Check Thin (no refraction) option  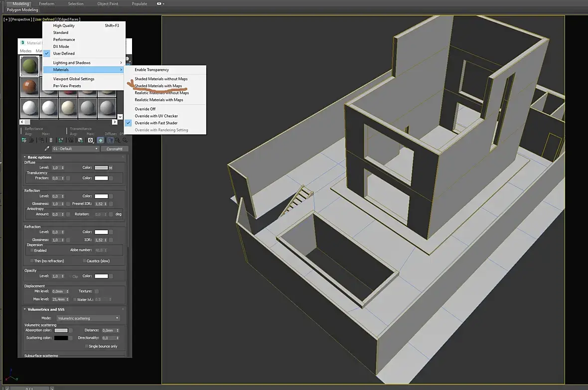click(x=32, y=261)
